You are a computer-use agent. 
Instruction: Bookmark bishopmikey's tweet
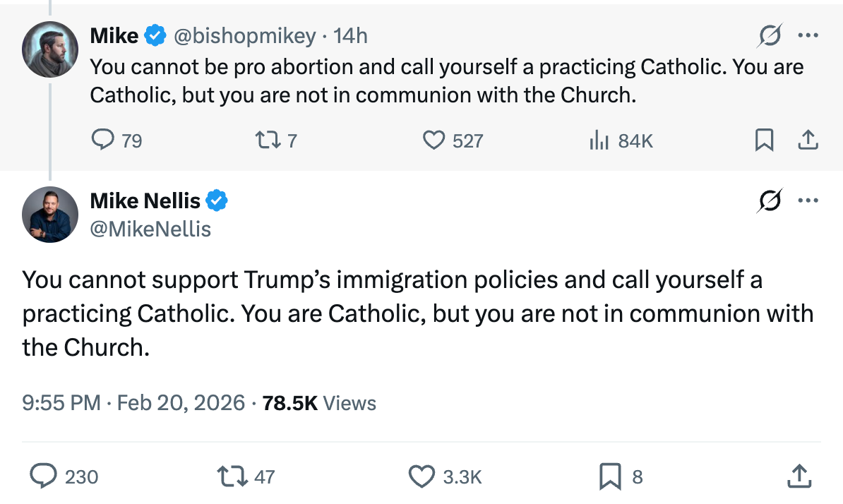point(764,140)
